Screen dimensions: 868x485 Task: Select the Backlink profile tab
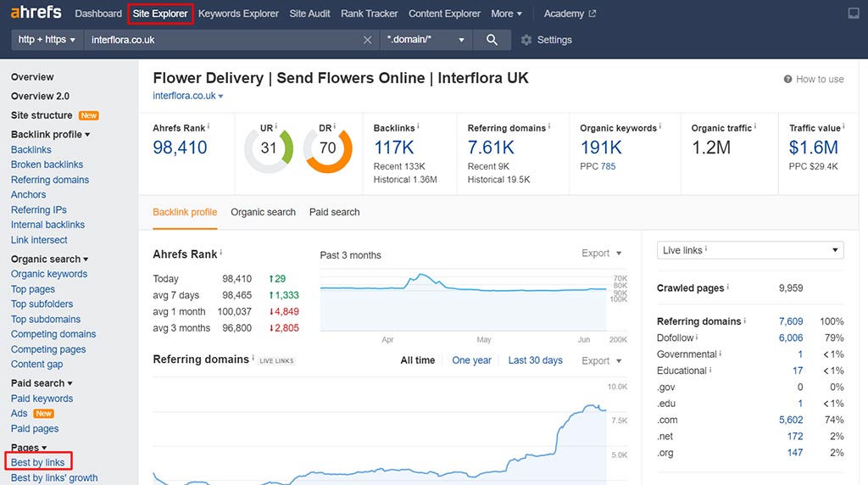point(185,212)
